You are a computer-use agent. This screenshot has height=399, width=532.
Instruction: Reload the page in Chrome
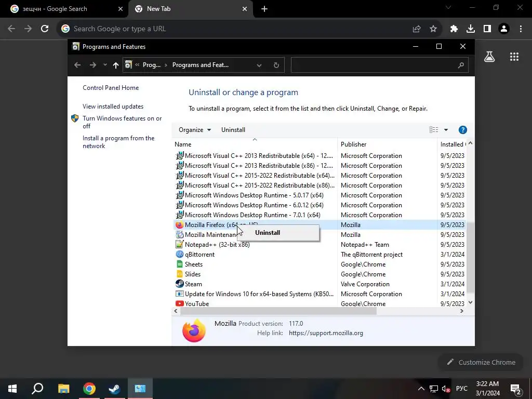pos(45,29)
